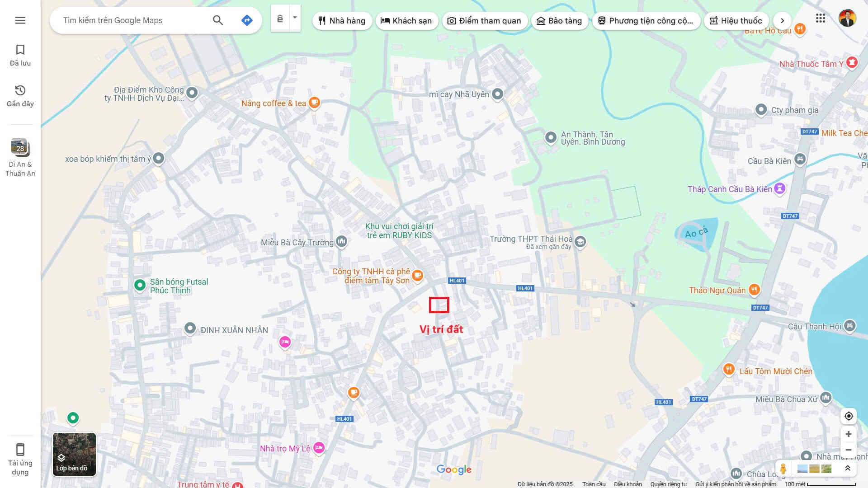Expand the imagery strip with the double chevron
The height and width of the screenshot is (488, 868).
coord(848,469)
